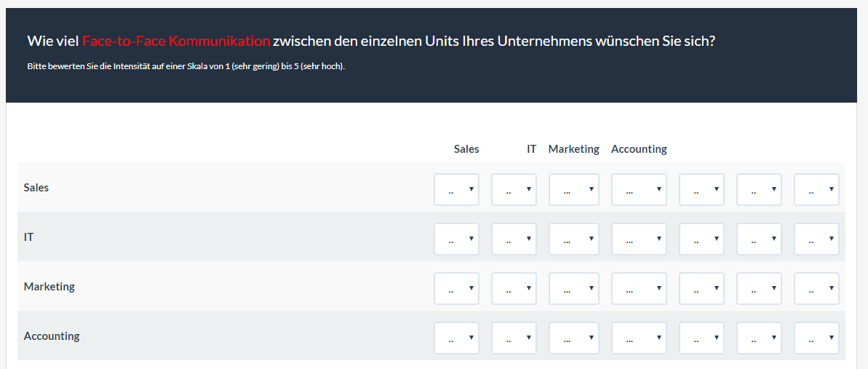Open Accounting row dropdown under Sales column

coord(456,338)
